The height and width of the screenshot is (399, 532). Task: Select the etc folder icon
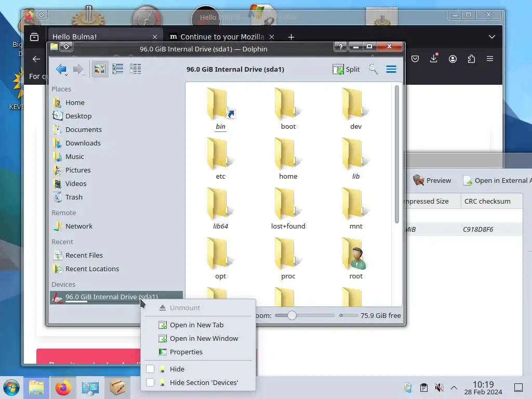(220, 154)
